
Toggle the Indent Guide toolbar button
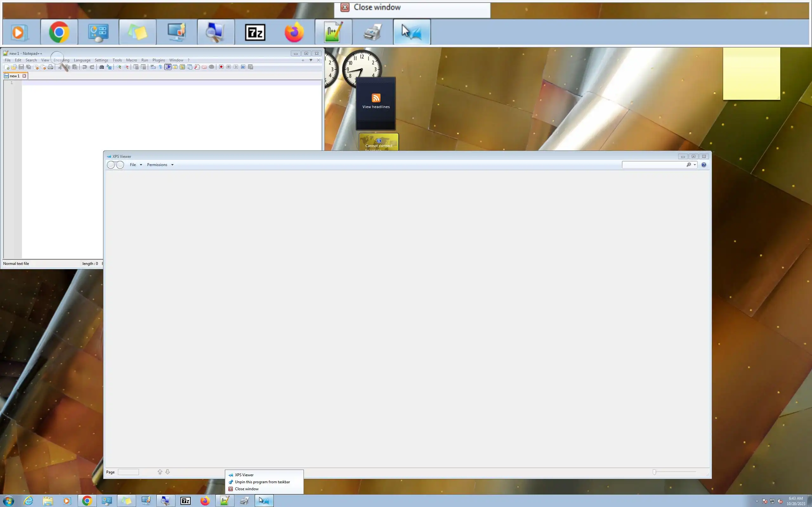(168, 67)
